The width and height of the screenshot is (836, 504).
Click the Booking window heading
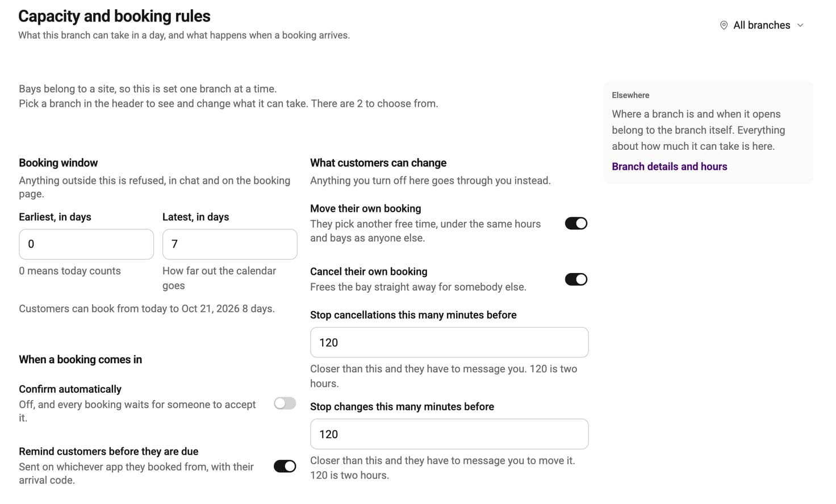58,163
